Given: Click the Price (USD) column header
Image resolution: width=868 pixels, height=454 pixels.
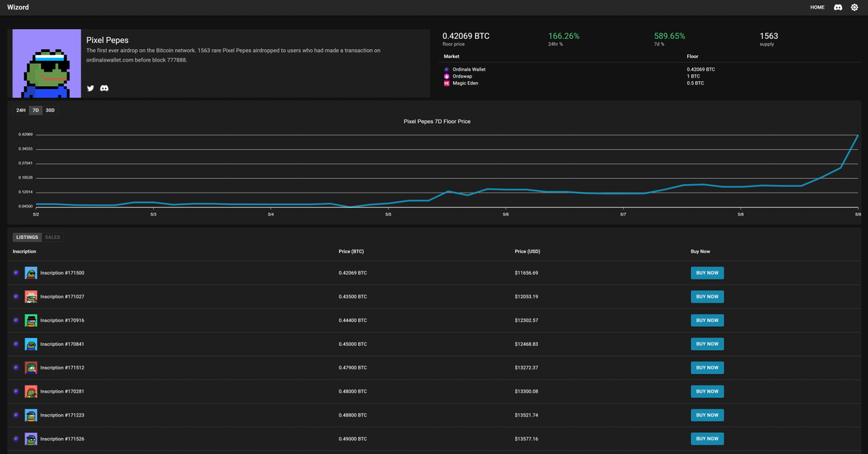Looking at the screenshot, I should pyautogui.click(x=528, y=251).
